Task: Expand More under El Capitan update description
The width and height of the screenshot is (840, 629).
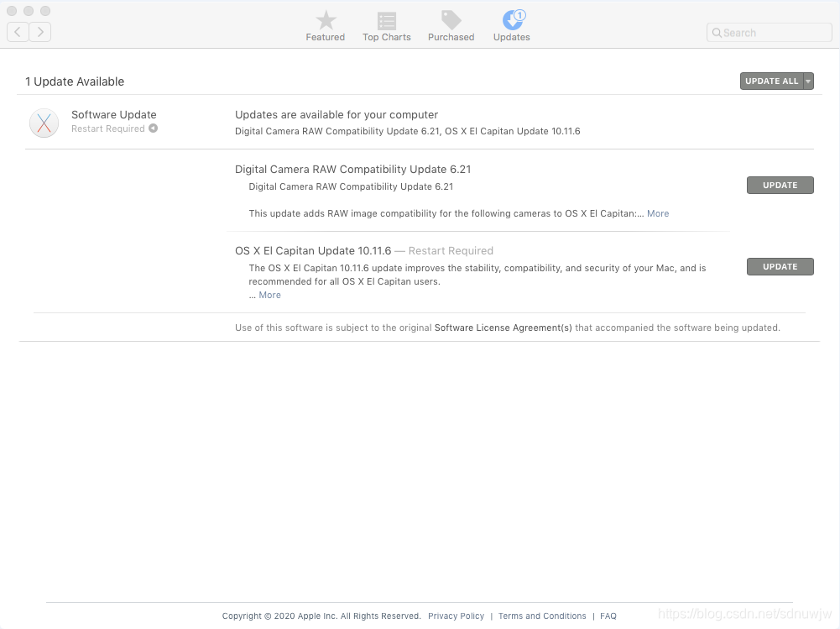Action: [269, 295]
